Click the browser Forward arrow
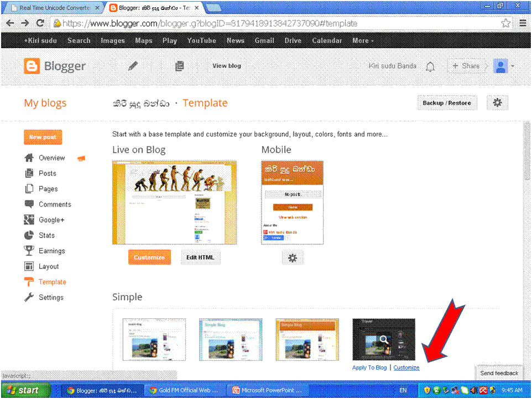The height and width of the screenshot is (399, 532). pos(25,23)
